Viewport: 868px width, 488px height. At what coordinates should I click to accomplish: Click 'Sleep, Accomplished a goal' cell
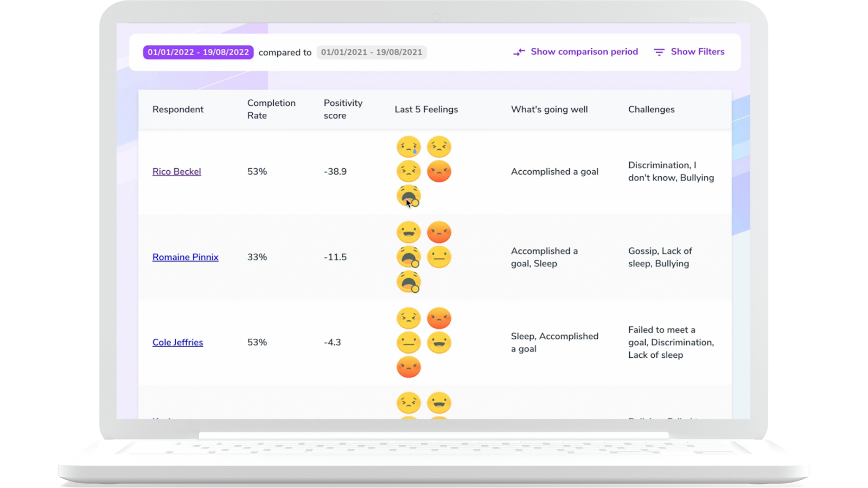coord(554,342)
